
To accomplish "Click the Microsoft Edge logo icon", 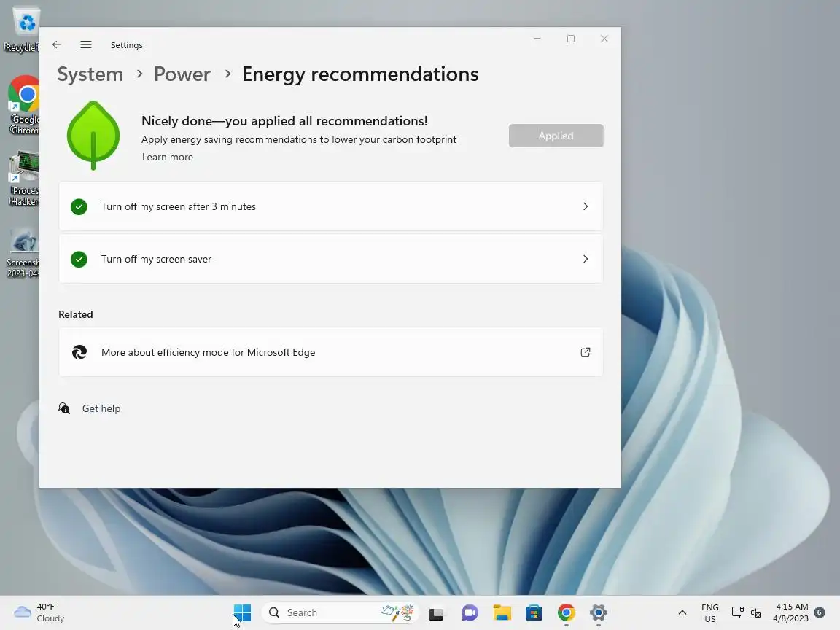I will click(x=79, y=352).
